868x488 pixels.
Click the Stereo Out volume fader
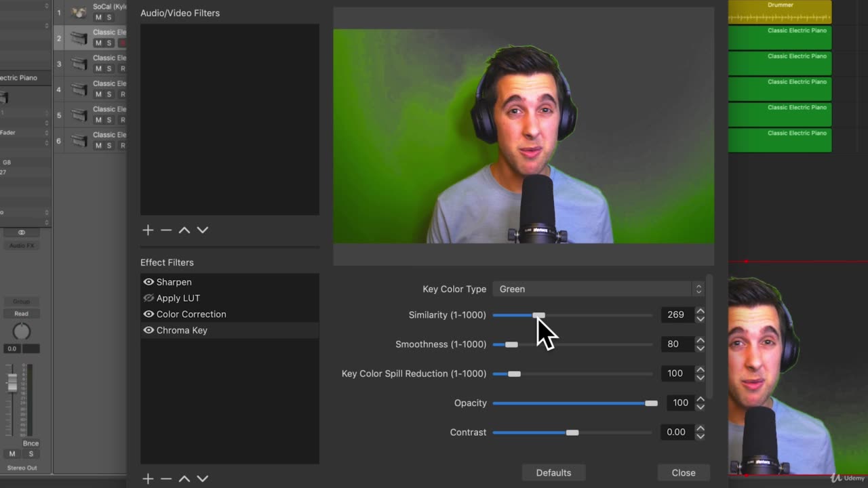tap(12, 383)
